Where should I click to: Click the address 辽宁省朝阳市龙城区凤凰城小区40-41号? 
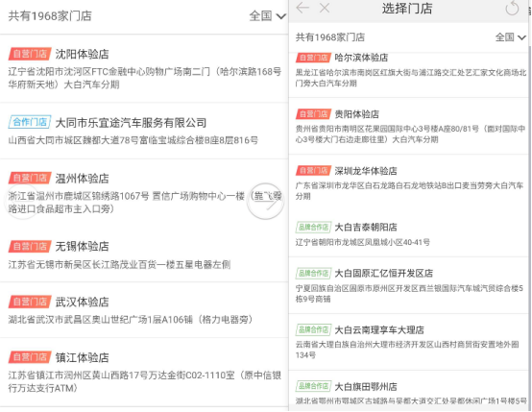[x=363, y=242]
